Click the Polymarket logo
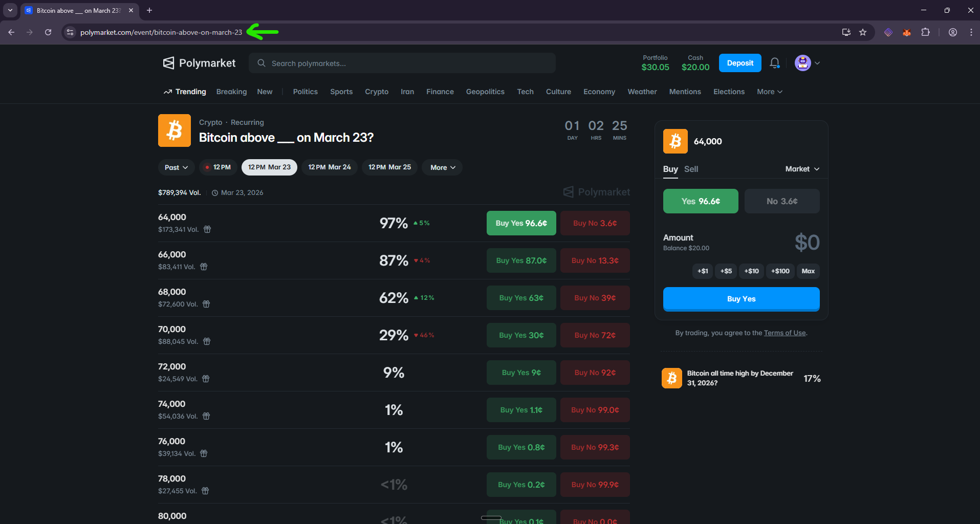Screen dimensions: 980x524 tap(199, 62)
